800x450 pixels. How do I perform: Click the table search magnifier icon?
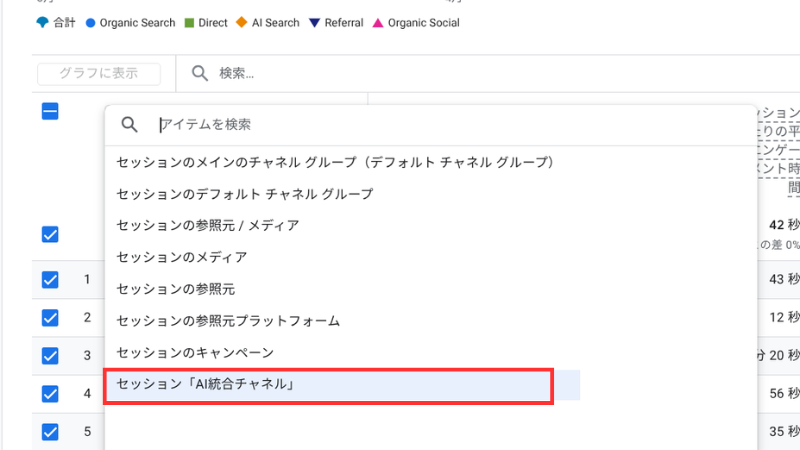click(200, 73)
